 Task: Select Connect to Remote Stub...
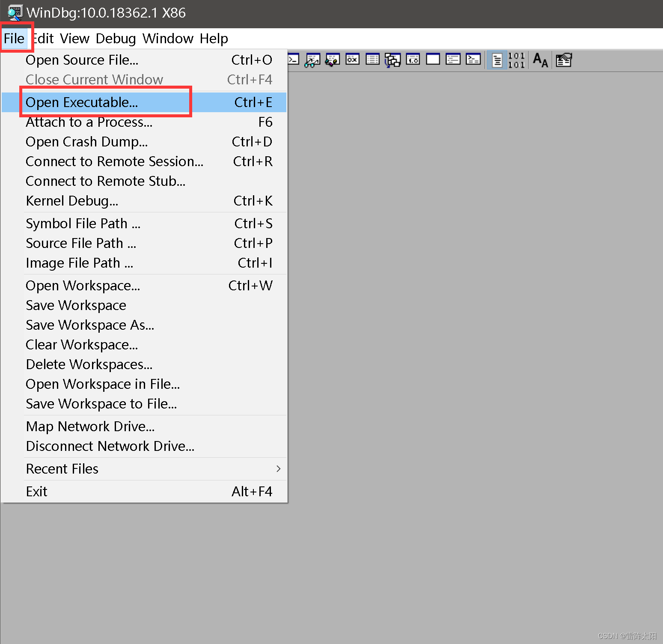144,181
